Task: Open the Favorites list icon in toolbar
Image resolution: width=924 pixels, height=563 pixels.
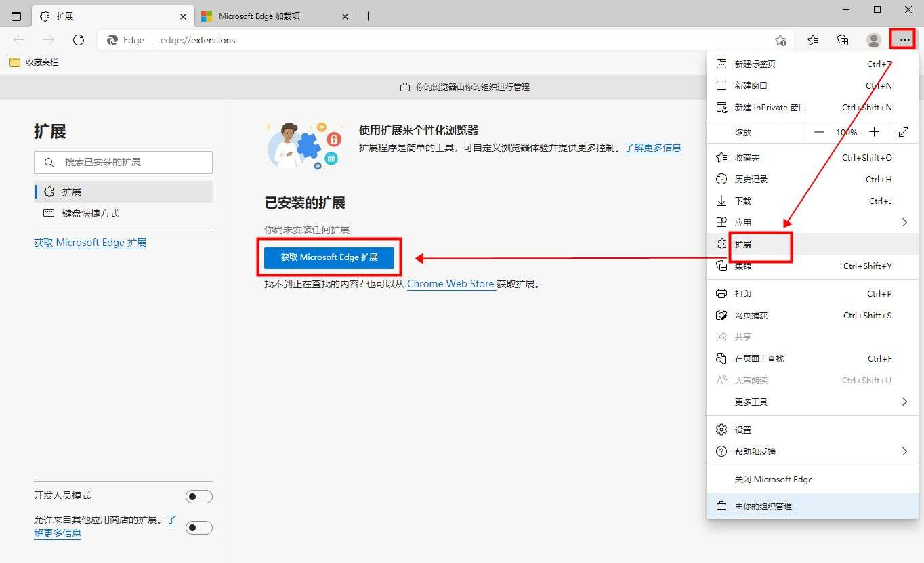Action: (813, 40)
